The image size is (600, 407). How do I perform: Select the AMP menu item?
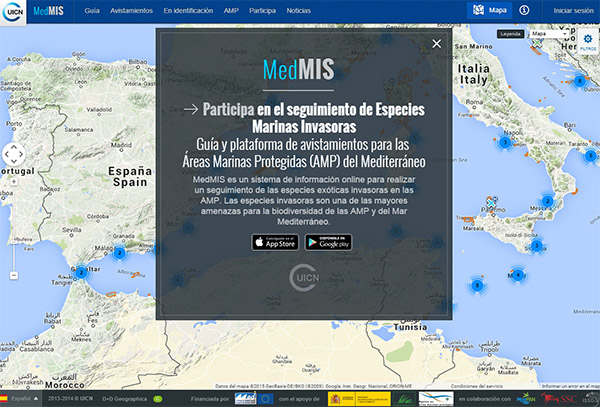(x=231, y=11)
